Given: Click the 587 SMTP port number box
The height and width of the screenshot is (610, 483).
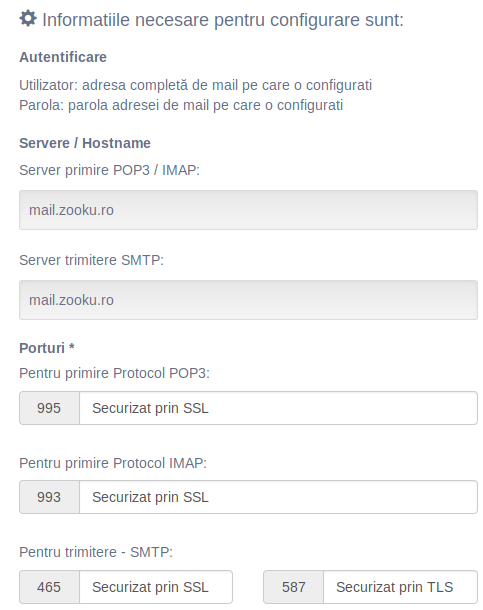Looking at the screenshot, I should [x=294, y=587].
